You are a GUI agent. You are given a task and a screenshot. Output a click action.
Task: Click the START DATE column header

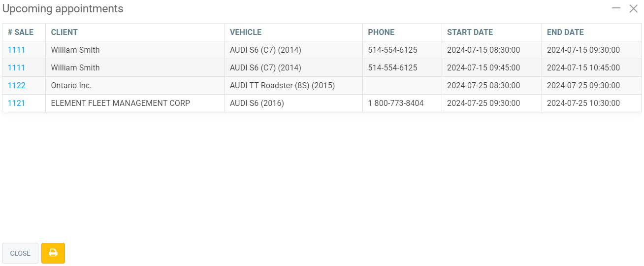(470, 32)
